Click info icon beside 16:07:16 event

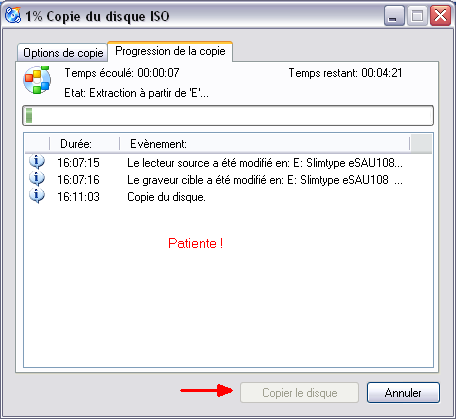pos(37,179)
